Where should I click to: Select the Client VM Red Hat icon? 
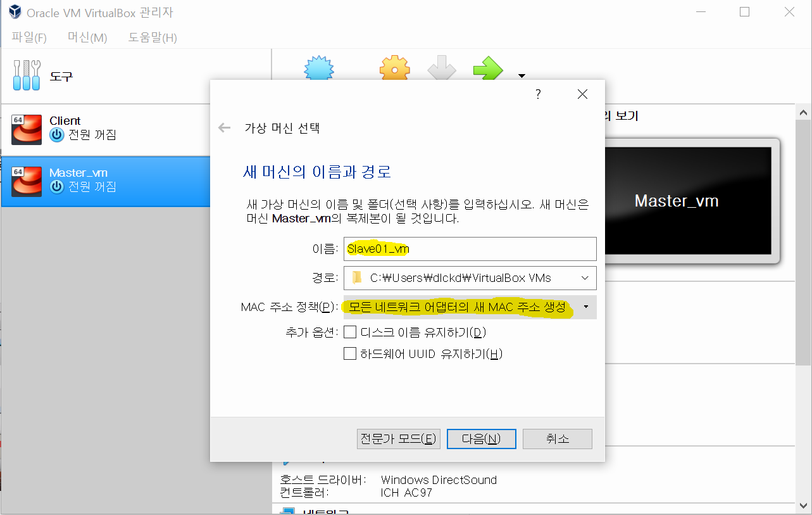[x=27, y=130]
